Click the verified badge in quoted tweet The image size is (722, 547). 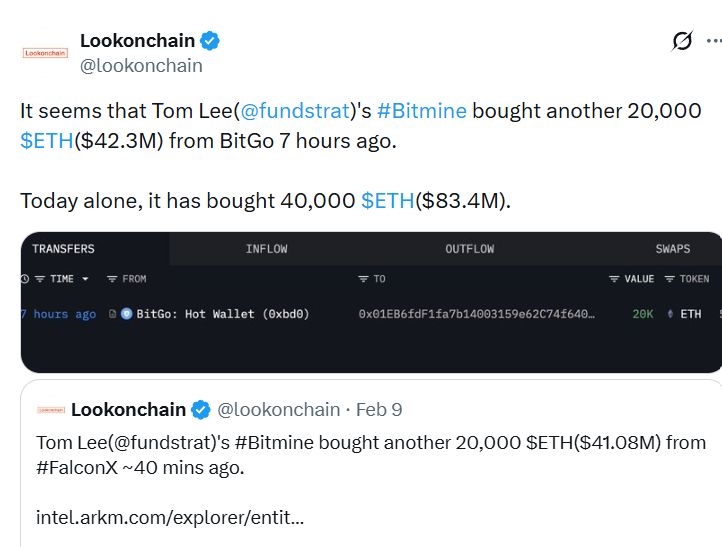tap(201, 409)
